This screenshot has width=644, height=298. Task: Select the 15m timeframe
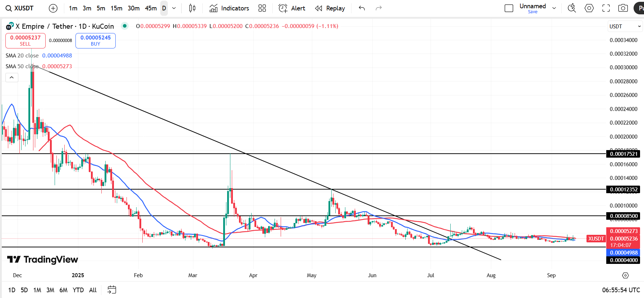coord(116,8)
